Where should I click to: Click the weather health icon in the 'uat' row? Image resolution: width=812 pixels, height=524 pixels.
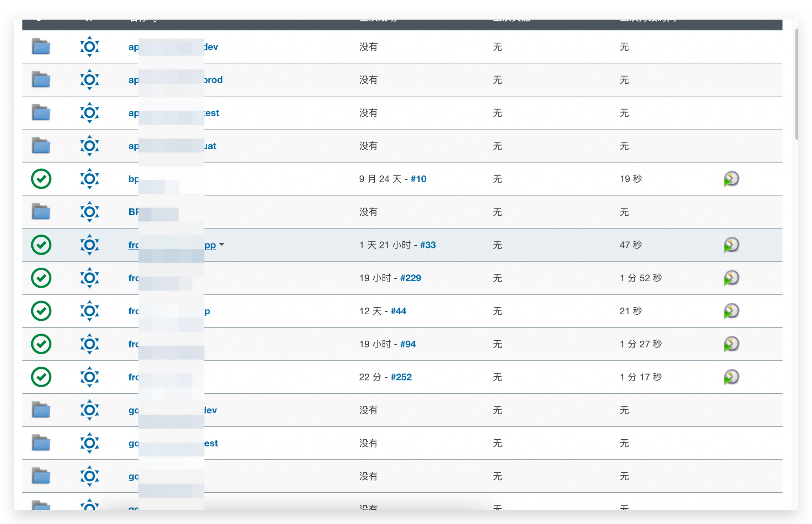point(89,146)
